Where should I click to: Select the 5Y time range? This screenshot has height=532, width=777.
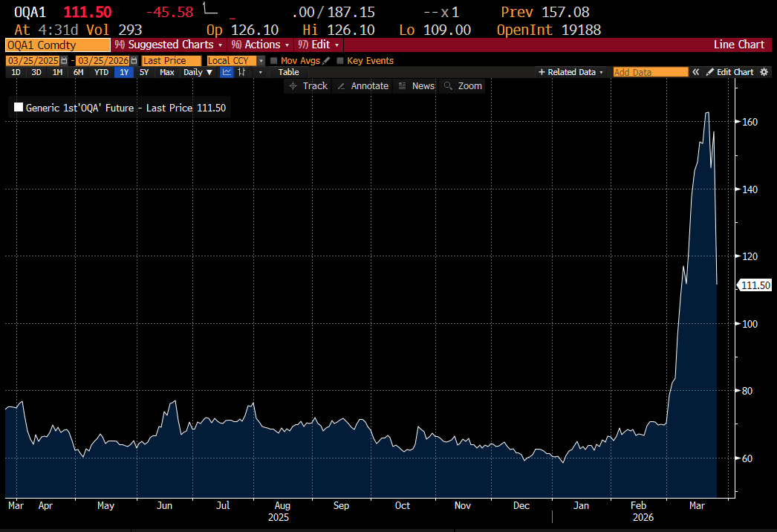144,72
